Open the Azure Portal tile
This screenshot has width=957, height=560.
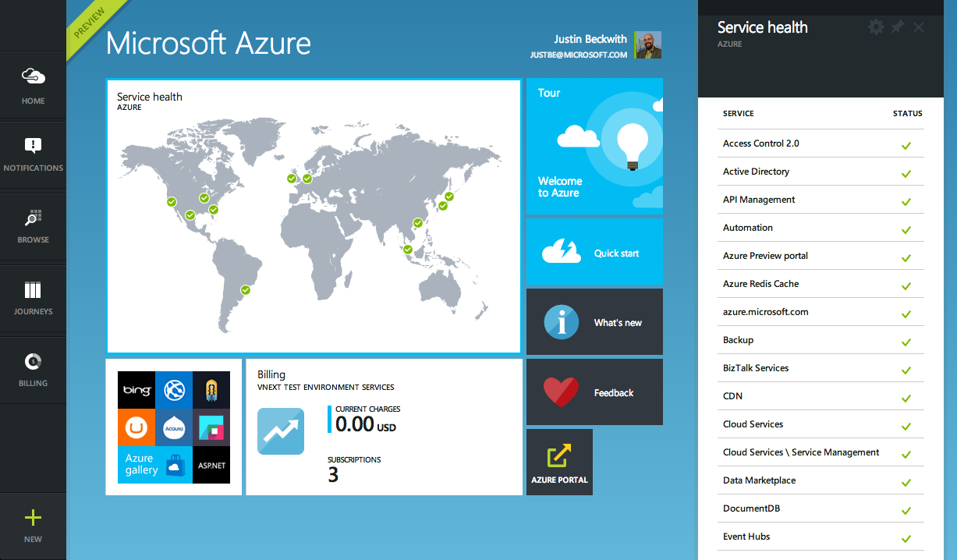click(559, 462)
